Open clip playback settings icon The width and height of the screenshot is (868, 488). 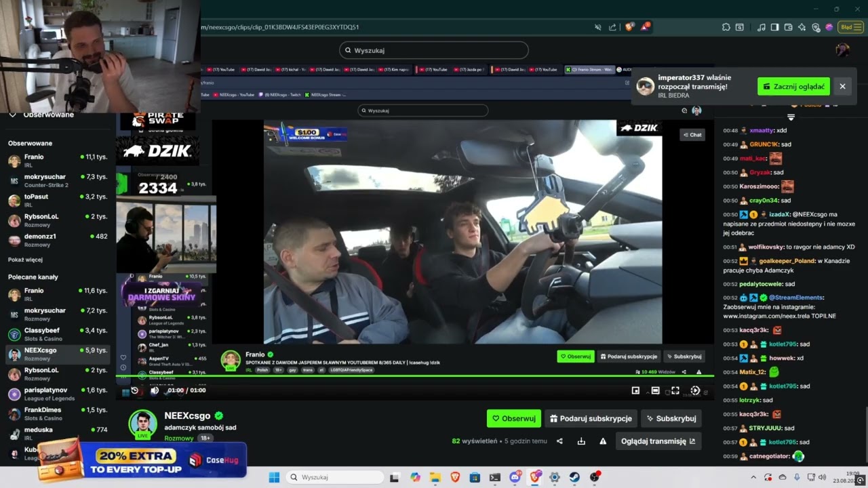point(695,390)
